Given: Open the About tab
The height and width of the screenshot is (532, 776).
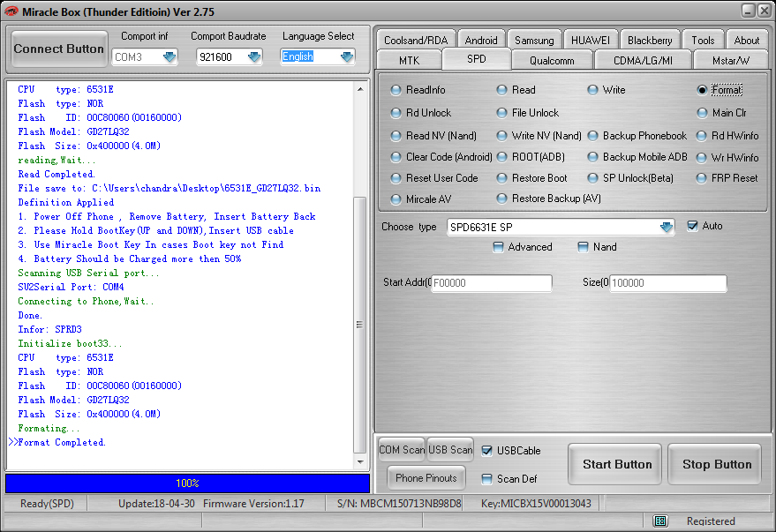Looking at the screenshot, I should (746, 40).
